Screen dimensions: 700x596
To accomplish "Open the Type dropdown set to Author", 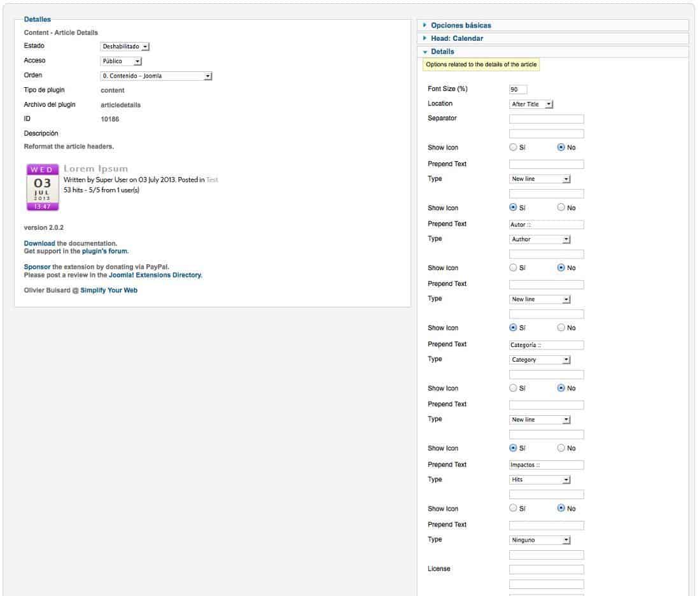I will coord(540,239).
